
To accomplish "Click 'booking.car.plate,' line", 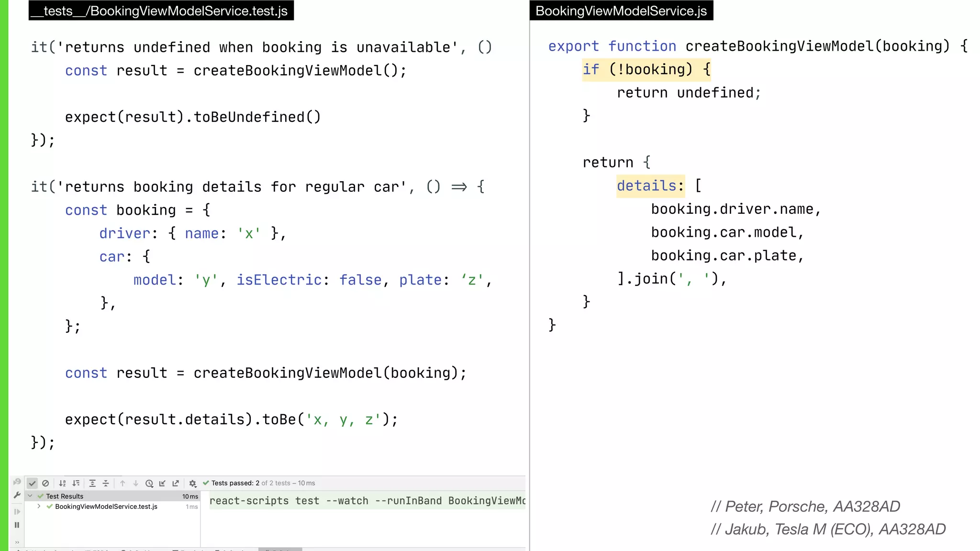I will pyautogui.click(x=727, y=256).
